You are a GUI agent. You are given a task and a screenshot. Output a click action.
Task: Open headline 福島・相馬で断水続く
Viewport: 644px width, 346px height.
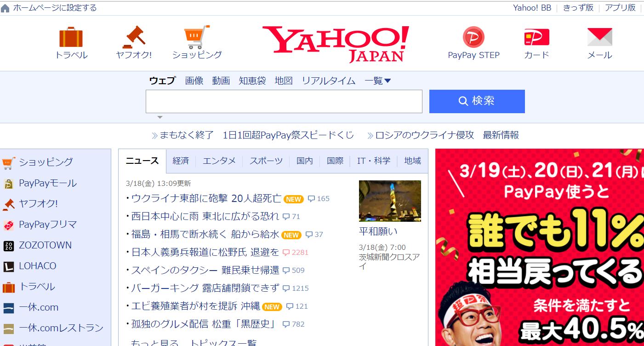coord(205,235)
